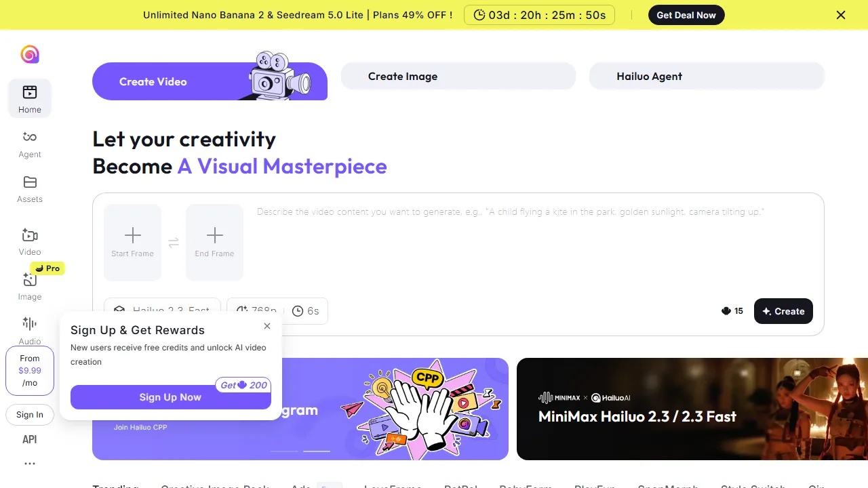Go to Home in the sidebar
868x488 pixels.
[x=29, y=98]
